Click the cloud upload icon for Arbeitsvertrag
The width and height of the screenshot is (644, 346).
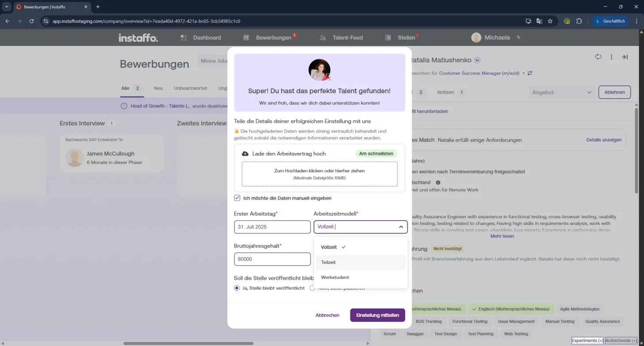click(245, 154)
